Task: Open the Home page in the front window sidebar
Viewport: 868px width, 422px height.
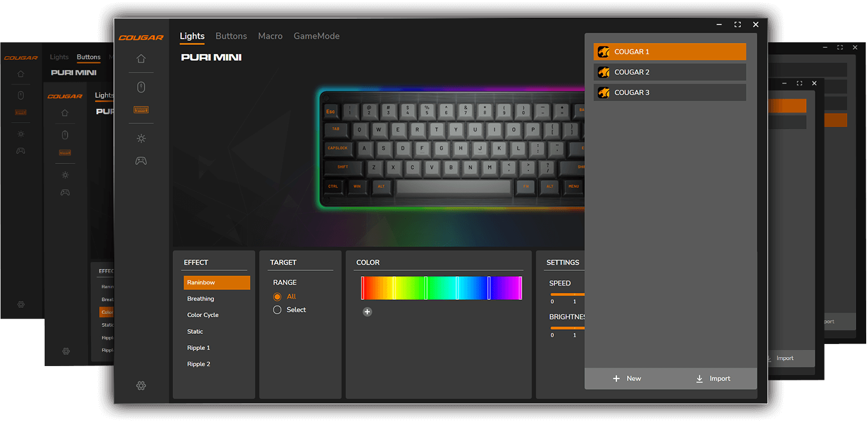Action: click(141, 58)
